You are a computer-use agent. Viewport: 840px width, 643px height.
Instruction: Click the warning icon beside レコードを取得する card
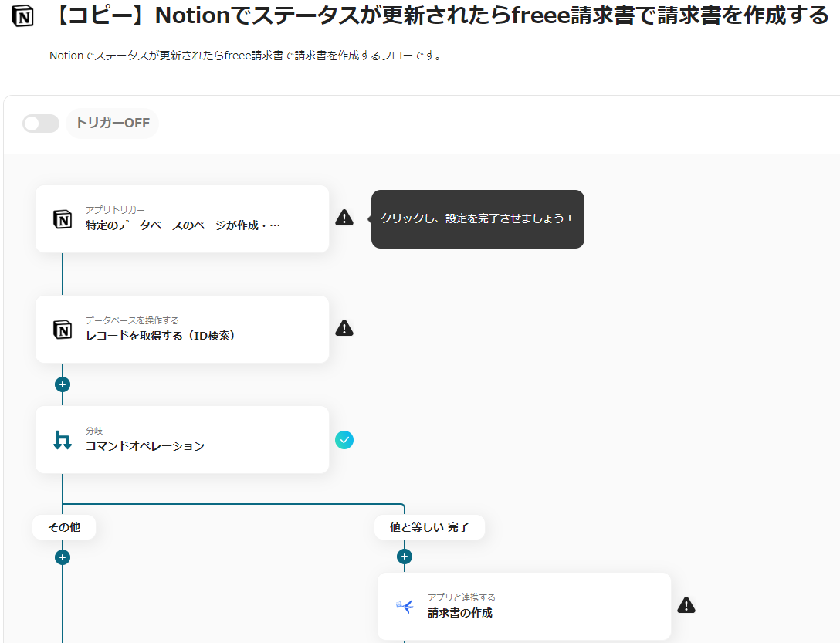tap(344, 328)
